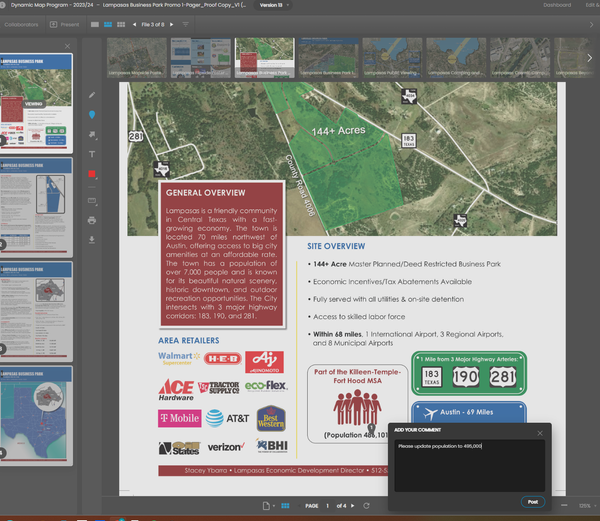
Task: Click the comment pin marker on population
Action: (x=371, y=428)
